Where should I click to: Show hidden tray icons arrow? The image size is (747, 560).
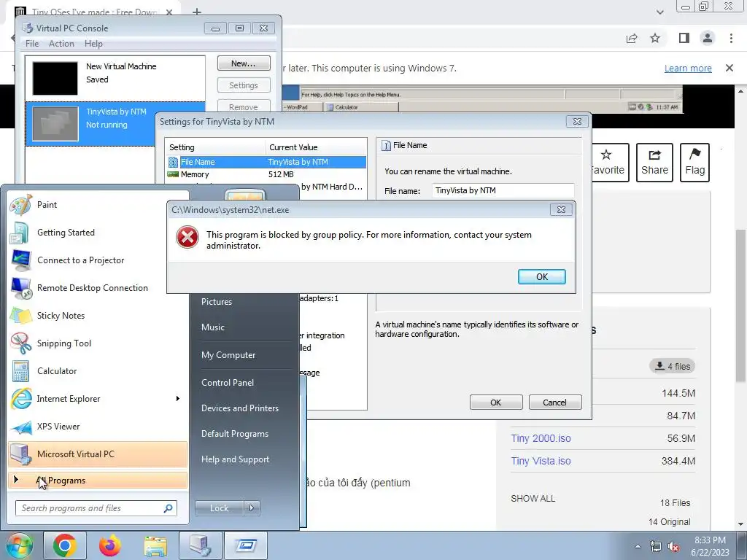click(638, 547)
